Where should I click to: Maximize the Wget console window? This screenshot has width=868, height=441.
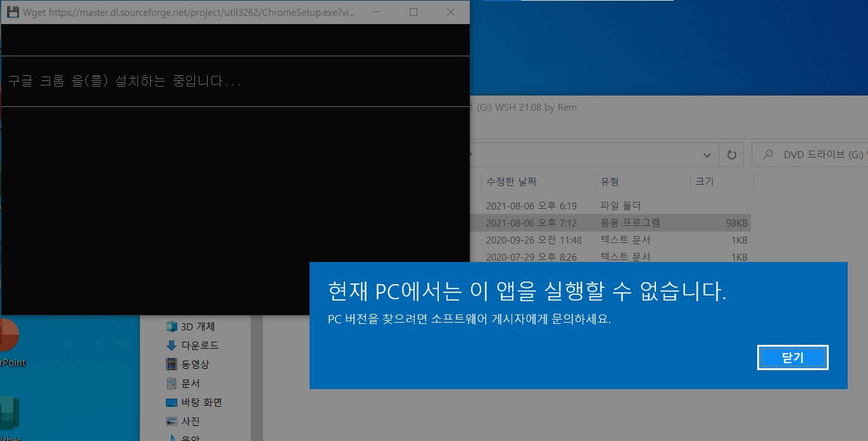413,12
